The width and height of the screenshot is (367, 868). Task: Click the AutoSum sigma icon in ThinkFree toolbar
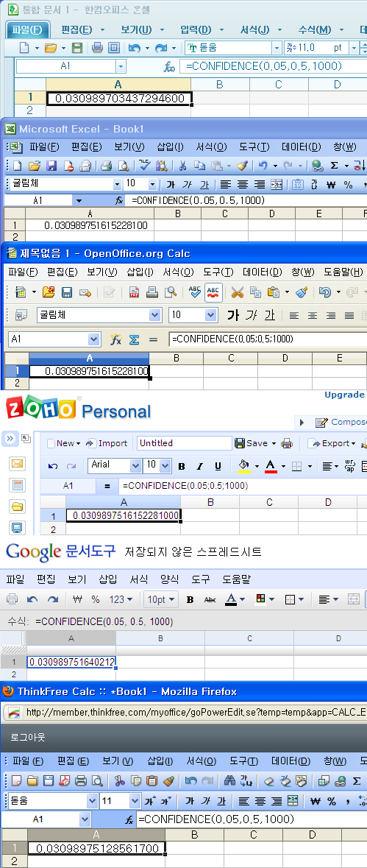tap(357, 780)
